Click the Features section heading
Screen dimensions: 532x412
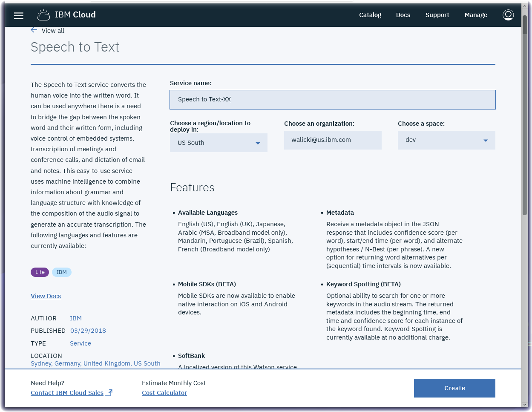[x=192, y=187]
